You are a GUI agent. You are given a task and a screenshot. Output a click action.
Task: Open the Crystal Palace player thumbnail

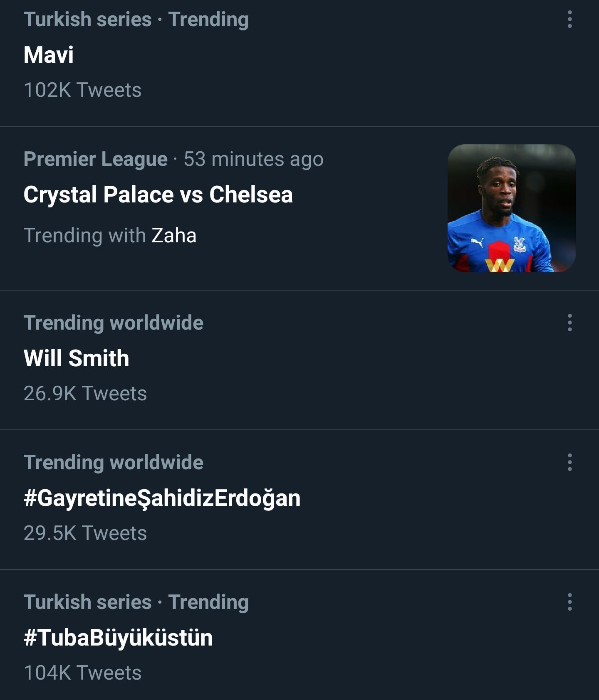click(x=511, y=208)
